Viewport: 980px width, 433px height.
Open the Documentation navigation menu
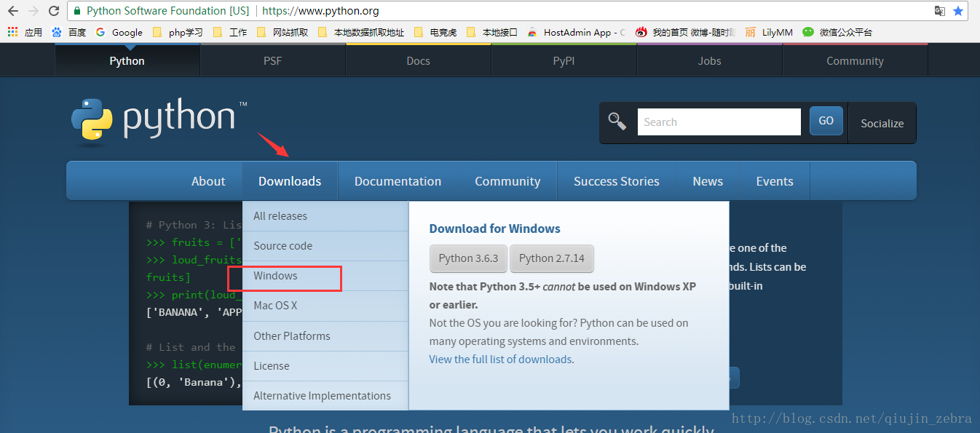[398, 181]
